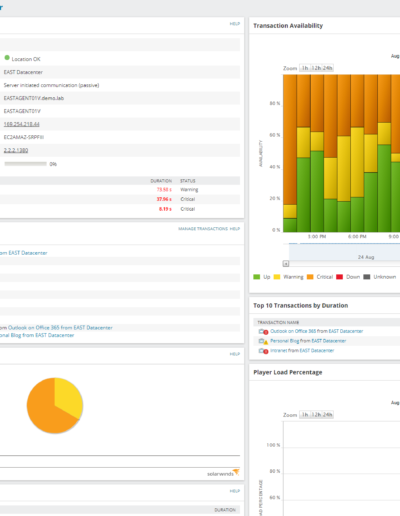Open the left panel's 'onal Blog from EAST Datacenter' link
This screenshot has width=400, height=516.
point(37,335)
